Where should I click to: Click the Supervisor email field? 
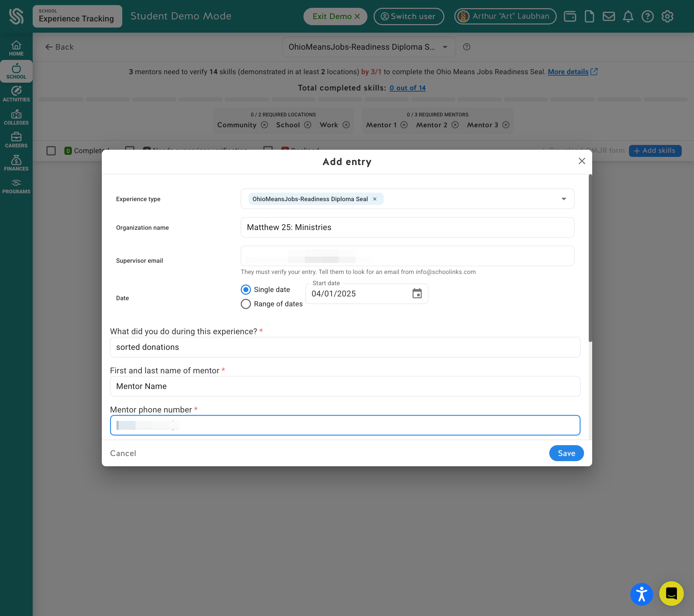tap(407, 256)
